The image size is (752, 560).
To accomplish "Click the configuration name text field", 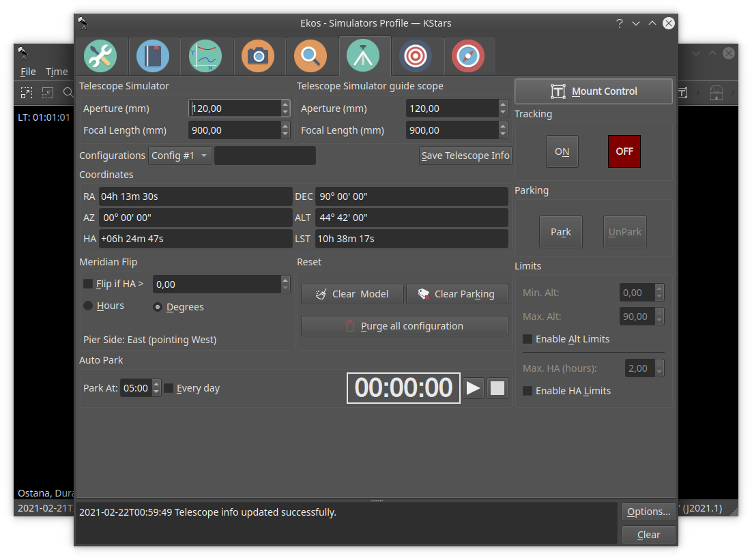I will (x=265, y=156).
